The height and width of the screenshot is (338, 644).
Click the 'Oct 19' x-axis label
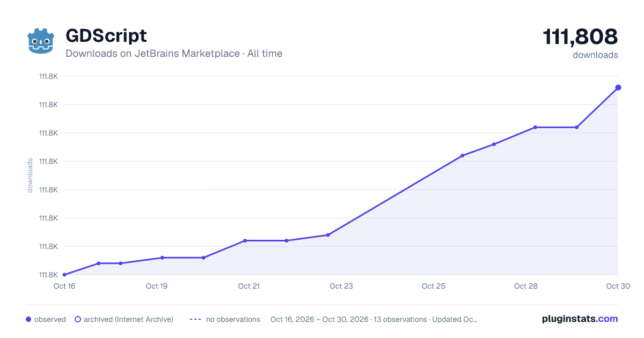(x=157, y=286)
